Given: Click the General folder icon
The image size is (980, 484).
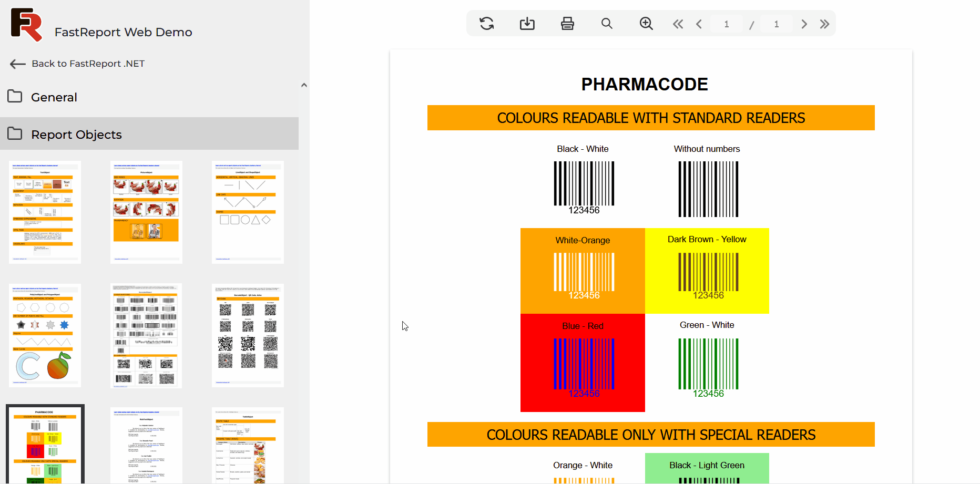Looking at the screenshot, I should pyautogui.click(x=15, y=96).
